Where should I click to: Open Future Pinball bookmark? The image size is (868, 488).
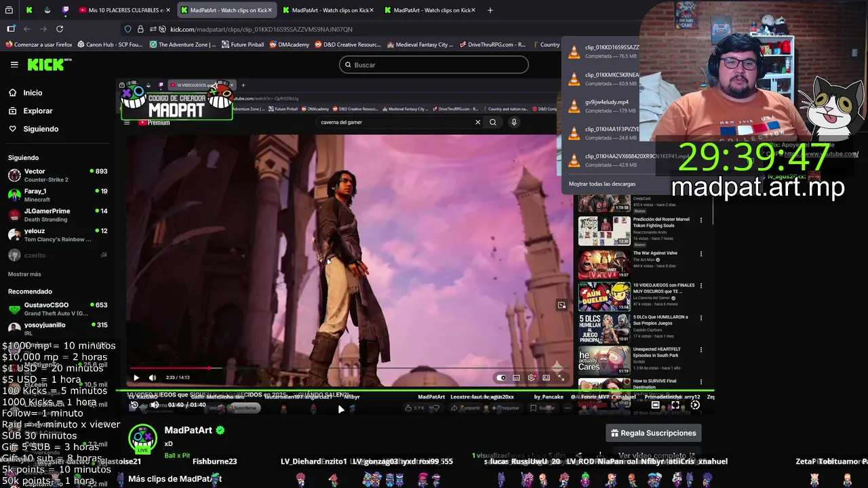243,45
